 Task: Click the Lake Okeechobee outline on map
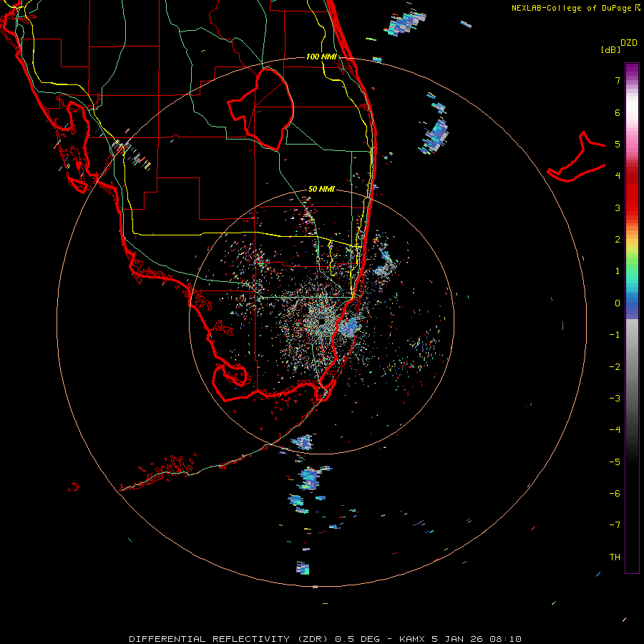coord(260,109)
